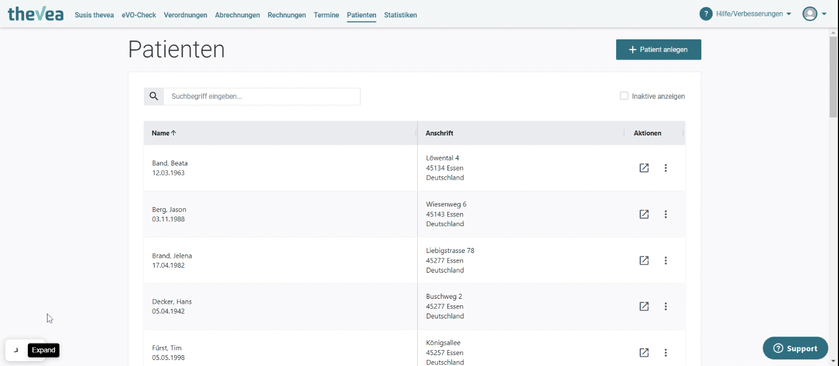Click the page vertical scrollbar

pos(833,75)
